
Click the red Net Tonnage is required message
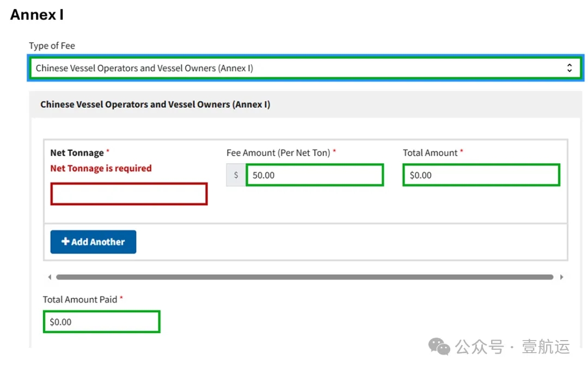(101, 169)
